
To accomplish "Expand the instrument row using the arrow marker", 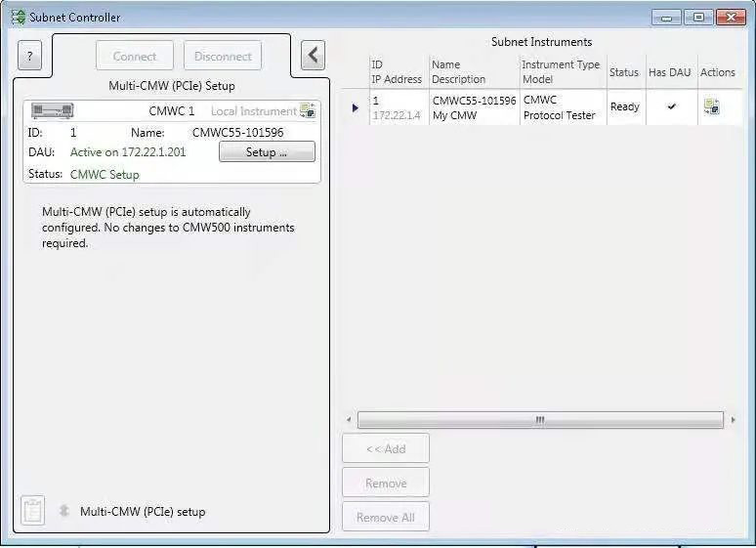I will (356, 107).
